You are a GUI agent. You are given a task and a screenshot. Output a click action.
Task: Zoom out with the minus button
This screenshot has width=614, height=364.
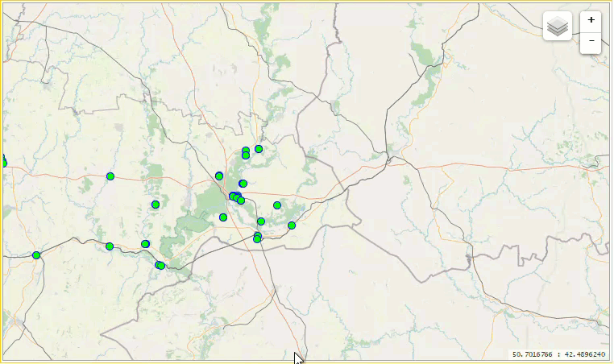pos(591,41)
